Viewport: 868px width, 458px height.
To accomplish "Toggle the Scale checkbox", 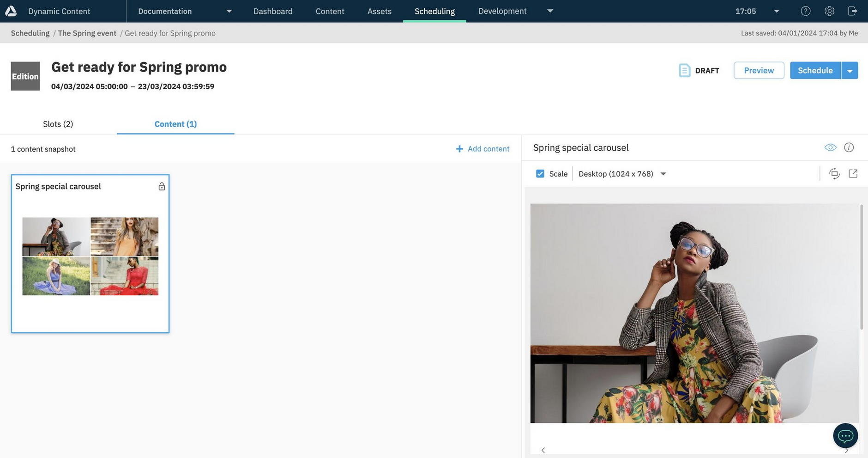I will [x=540, y=174].
